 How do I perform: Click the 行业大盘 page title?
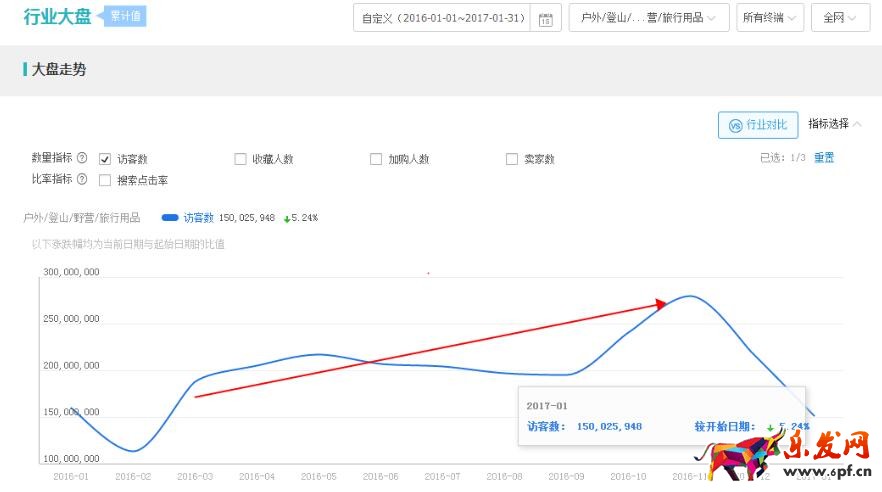(x=57, y=17)
